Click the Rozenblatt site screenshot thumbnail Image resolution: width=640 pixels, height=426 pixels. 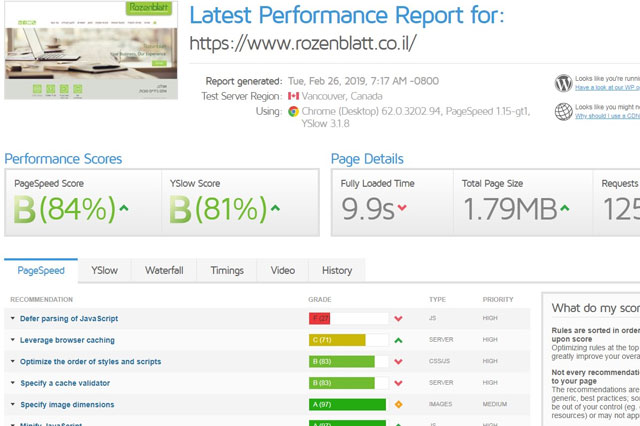click(x=91, y=50)
